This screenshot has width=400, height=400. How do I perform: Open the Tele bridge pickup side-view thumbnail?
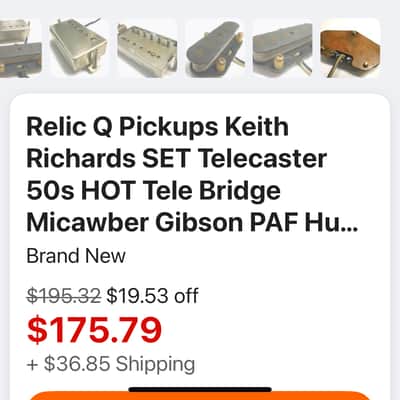click(283, 48)
